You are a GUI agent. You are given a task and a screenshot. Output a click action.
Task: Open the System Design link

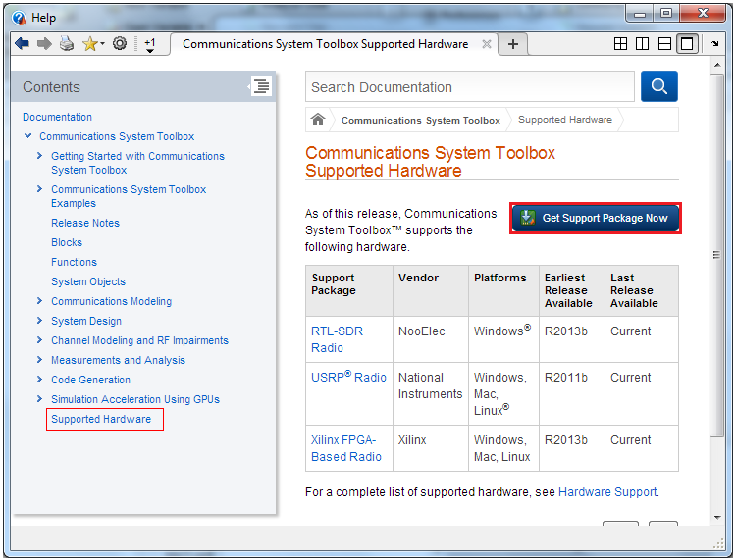tap(86, 321)
